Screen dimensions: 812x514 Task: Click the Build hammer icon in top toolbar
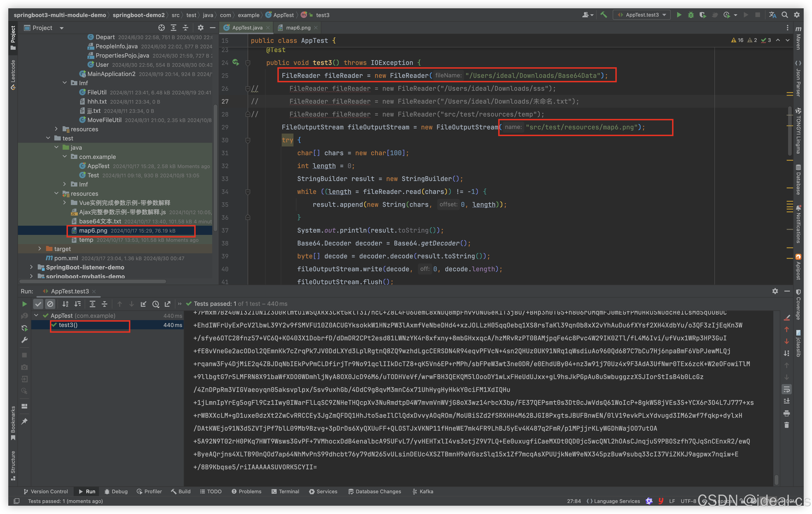tap(604, 15)
